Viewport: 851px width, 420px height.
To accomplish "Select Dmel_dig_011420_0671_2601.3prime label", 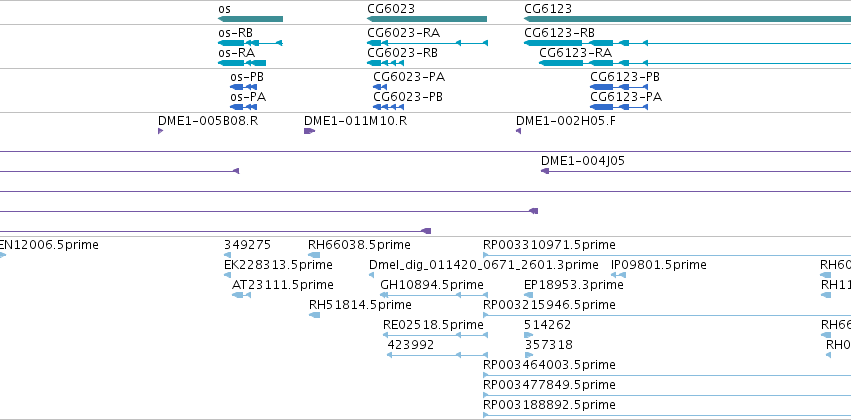I will [484, 265].
